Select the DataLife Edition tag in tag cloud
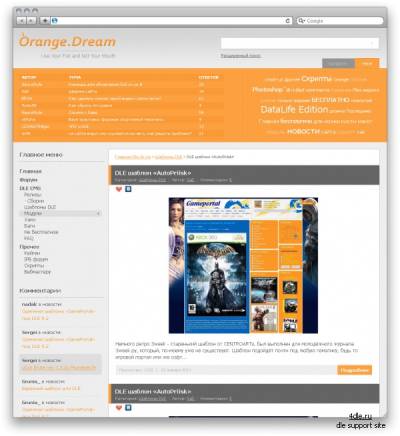400x436 pixels. (294, 110)
